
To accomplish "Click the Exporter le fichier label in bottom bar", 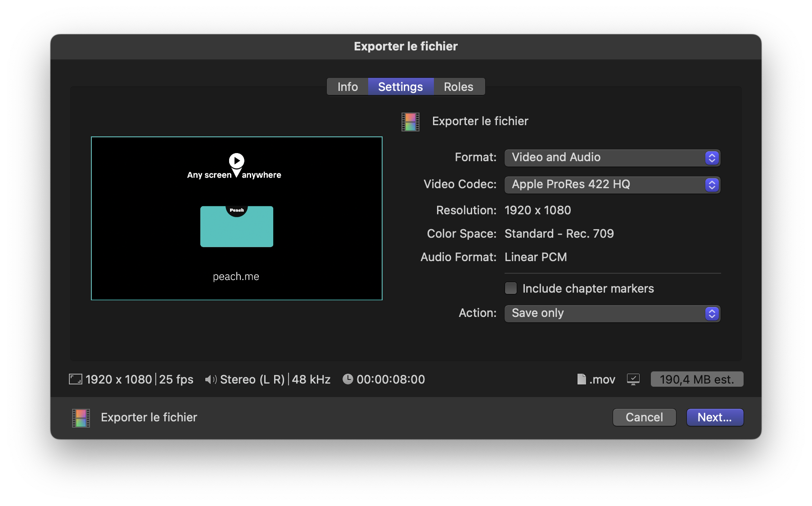I will [149, 417].
